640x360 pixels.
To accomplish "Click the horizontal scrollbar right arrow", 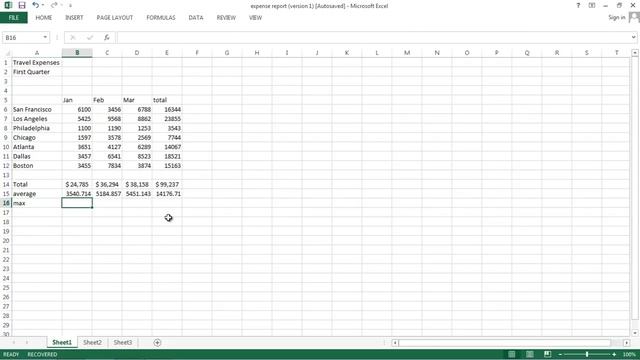I will [627, 343].
